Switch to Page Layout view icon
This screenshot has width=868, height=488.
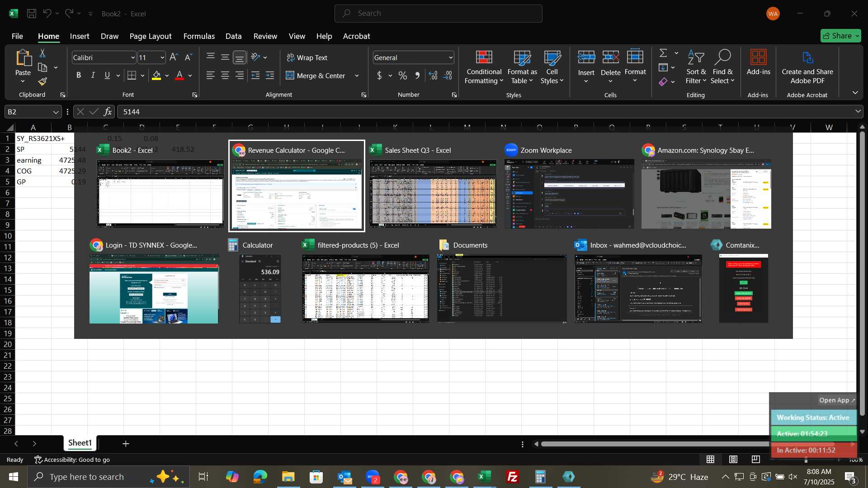(733, 460)
